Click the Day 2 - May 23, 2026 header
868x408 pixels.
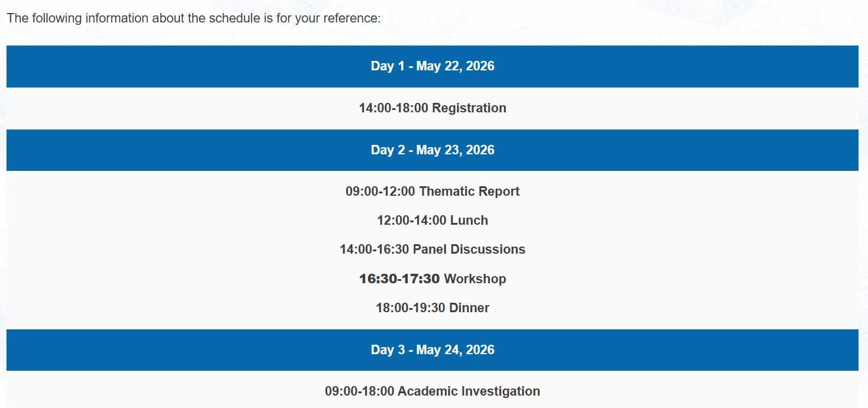tap(433, 150)
